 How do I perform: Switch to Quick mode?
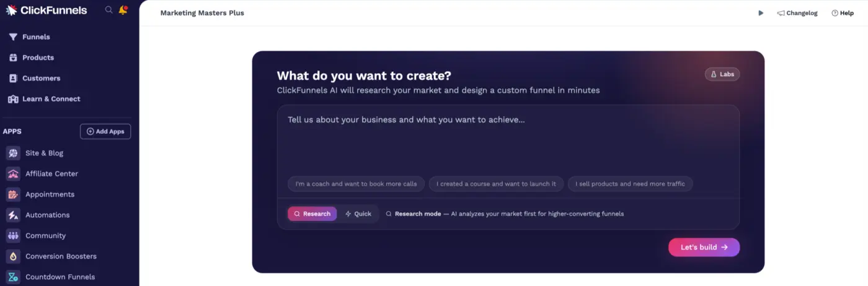(x=358, y=214)
